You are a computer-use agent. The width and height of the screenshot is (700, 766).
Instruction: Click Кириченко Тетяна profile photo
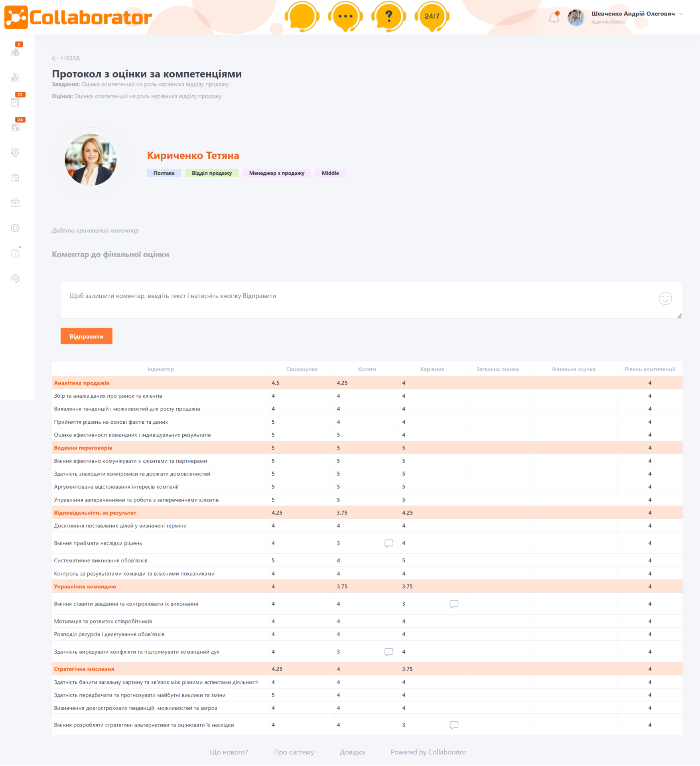91,160
